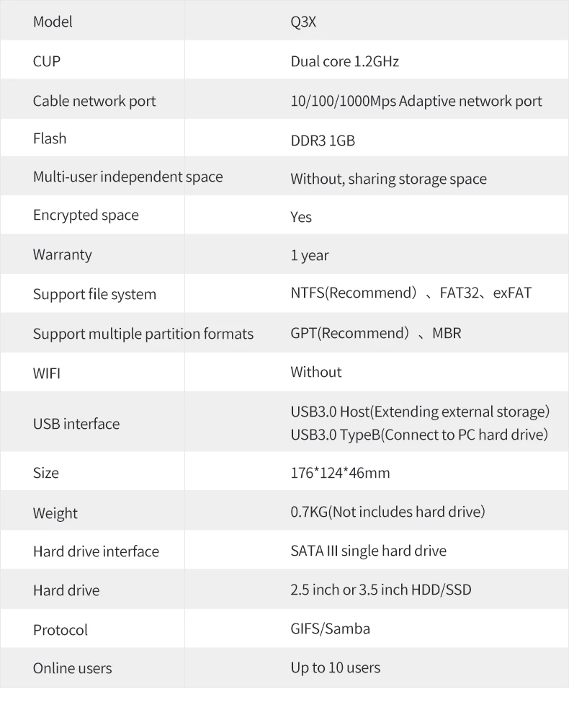This screenshot has height=728, width=569.
Task: Select the NTFS(Recommend) file system text
Action: point(354,293)
